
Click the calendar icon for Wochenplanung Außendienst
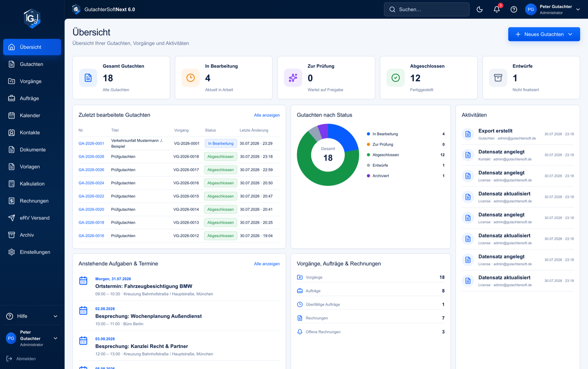[x=83, y=311]
